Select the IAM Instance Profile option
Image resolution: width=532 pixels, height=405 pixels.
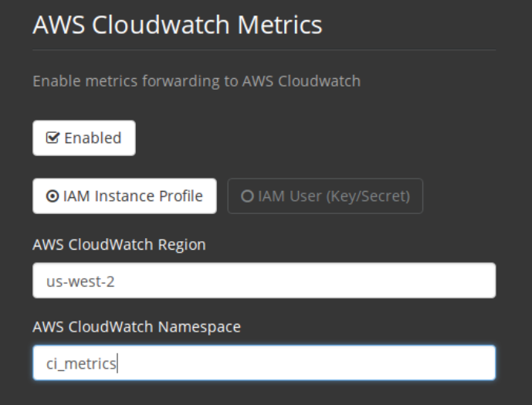[124, 196]
